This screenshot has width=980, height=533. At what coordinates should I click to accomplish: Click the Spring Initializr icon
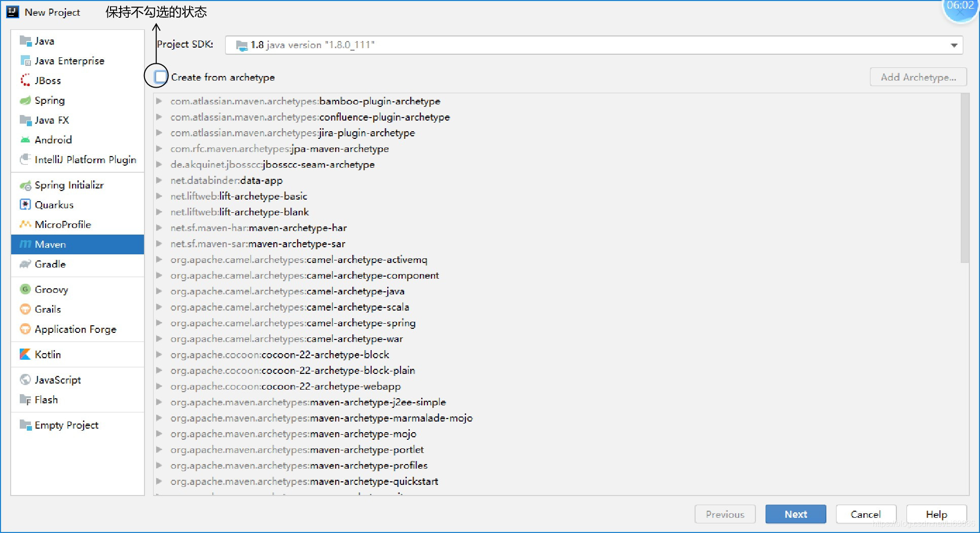click(x=25, y=185)
